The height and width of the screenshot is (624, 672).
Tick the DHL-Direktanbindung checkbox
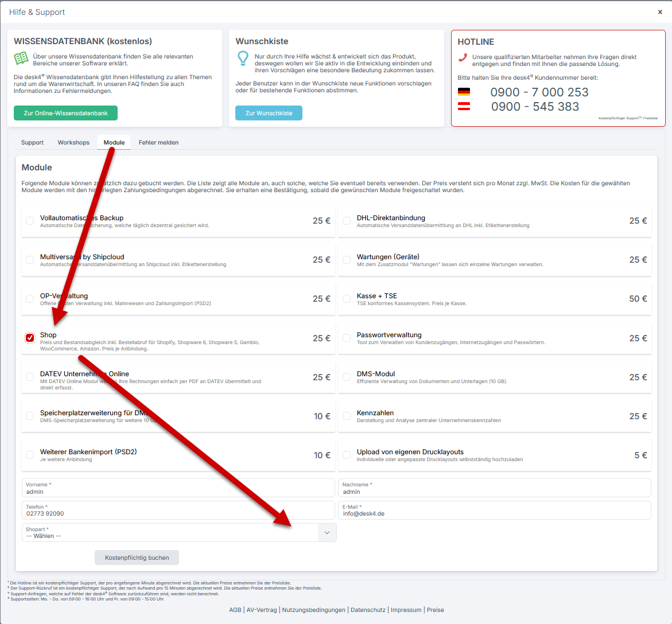point(347,221)
